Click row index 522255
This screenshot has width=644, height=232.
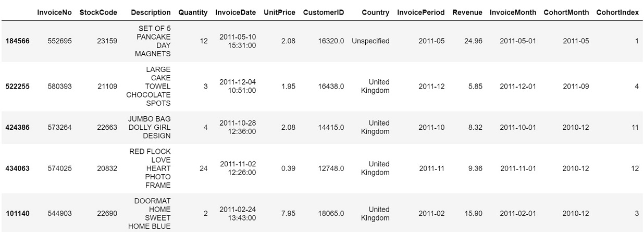(x=18, y=86)
